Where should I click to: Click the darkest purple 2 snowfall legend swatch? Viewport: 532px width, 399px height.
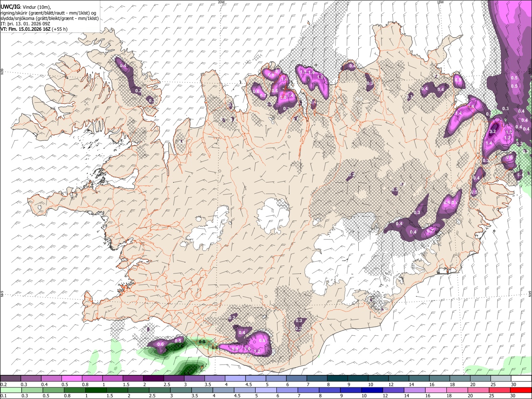(153, 378)
